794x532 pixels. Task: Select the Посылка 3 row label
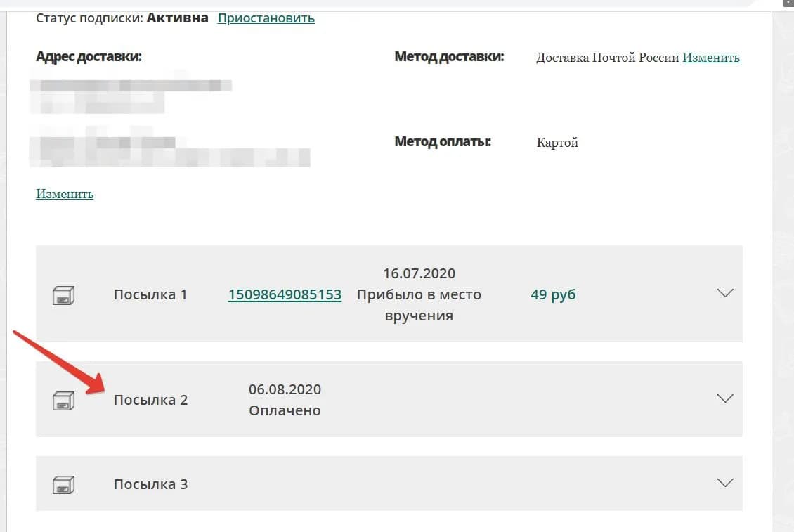point(150,484)
